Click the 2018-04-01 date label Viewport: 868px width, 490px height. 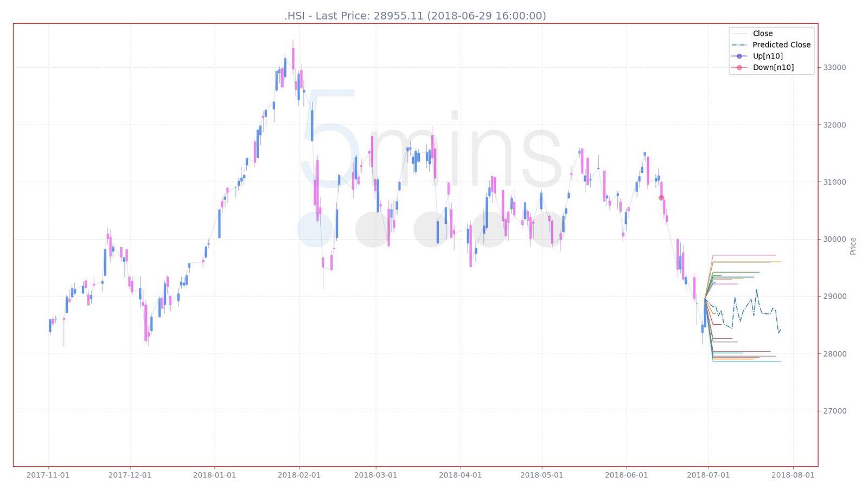click(x=460, y=475)
